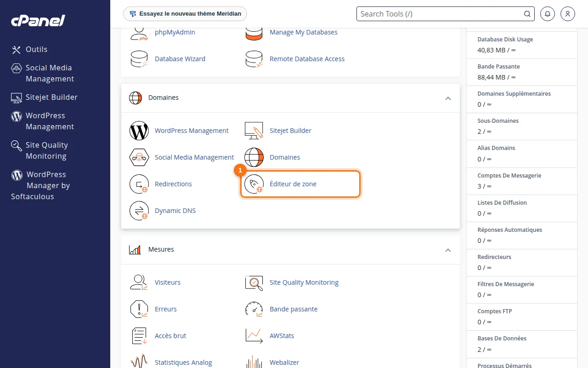Click the Mesures section header title

[x=161, y=249]
